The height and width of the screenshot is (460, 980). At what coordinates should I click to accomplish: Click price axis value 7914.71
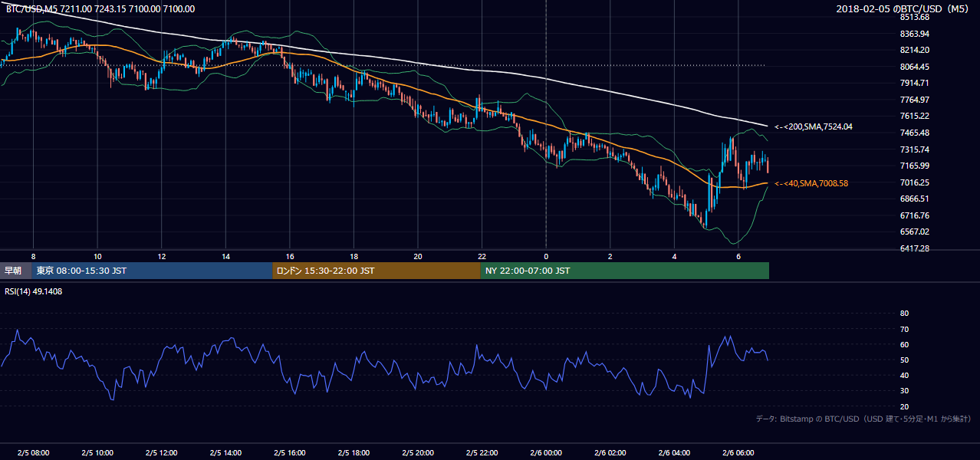pos(915,83)
